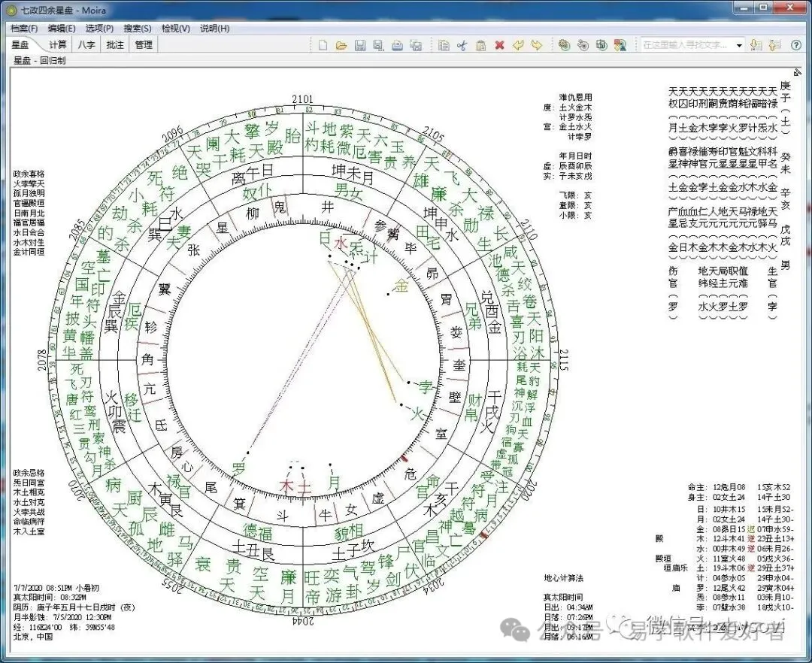Screen dimensions: 812x663
Task: Click 北京, 中国 location text
Action: coord(32,637)
